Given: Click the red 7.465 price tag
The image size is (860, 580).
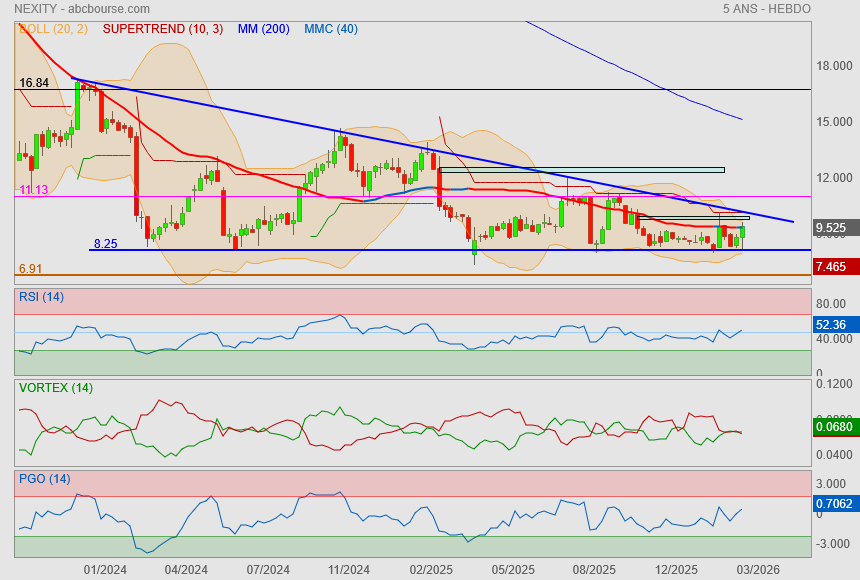Looking at the screenshot, I should click(x=831, y=267).
